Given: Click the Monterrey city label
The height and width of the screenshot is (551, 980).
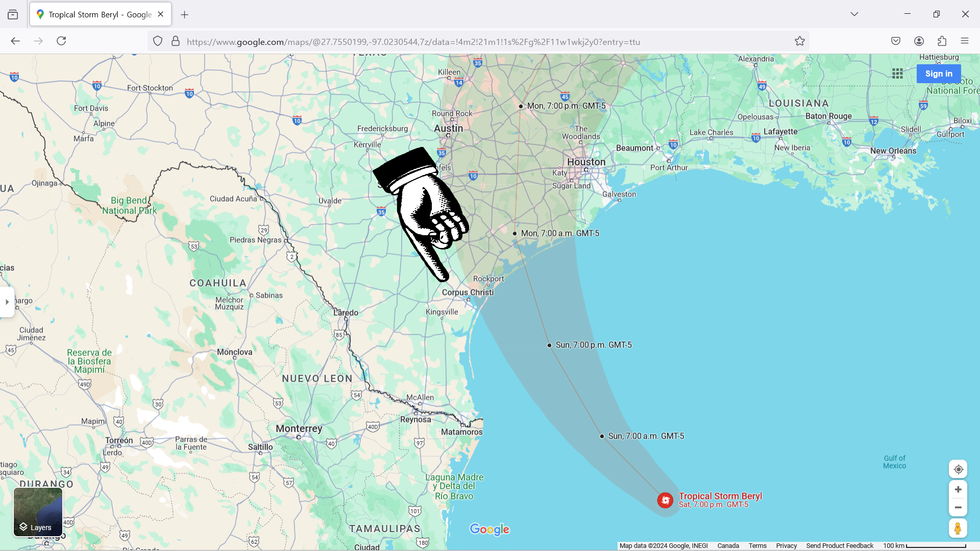Looking at the screenshot, I should coord(299,429).
